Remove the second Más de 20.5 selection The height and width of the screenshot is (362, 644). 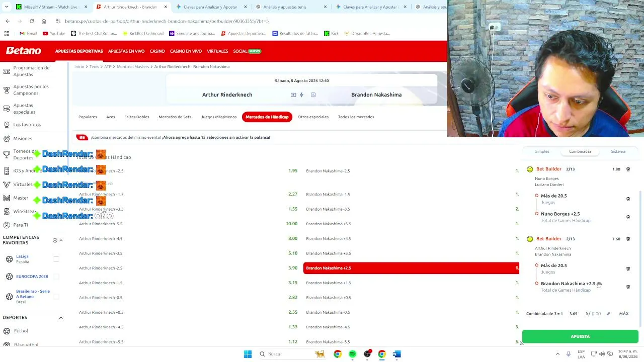628,269
